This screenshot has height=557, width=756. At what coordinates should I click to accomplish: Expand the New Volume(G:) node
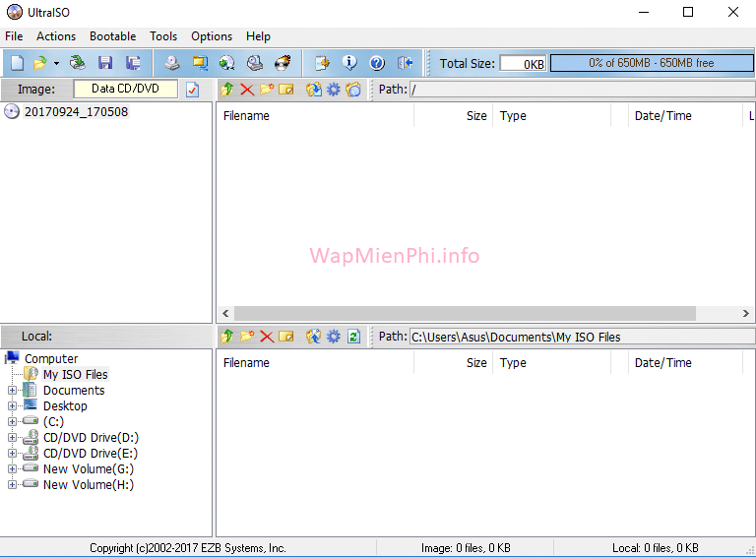[13, 468]
